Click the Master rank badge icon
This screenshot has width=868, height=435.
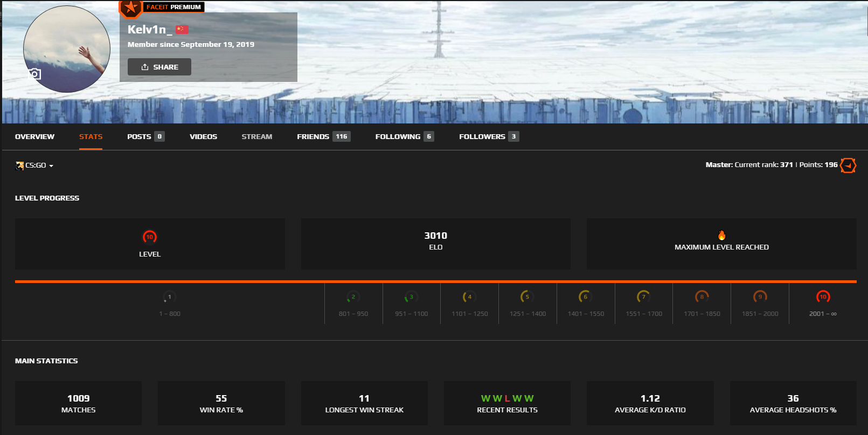848,165
